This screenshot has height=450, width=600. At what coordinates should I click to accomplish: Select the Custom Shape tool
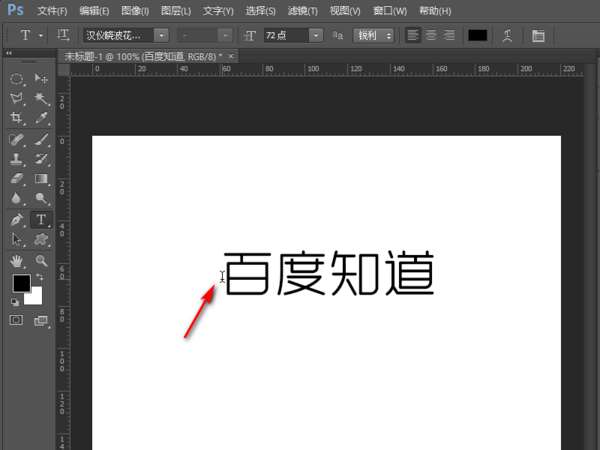(41, 240)
